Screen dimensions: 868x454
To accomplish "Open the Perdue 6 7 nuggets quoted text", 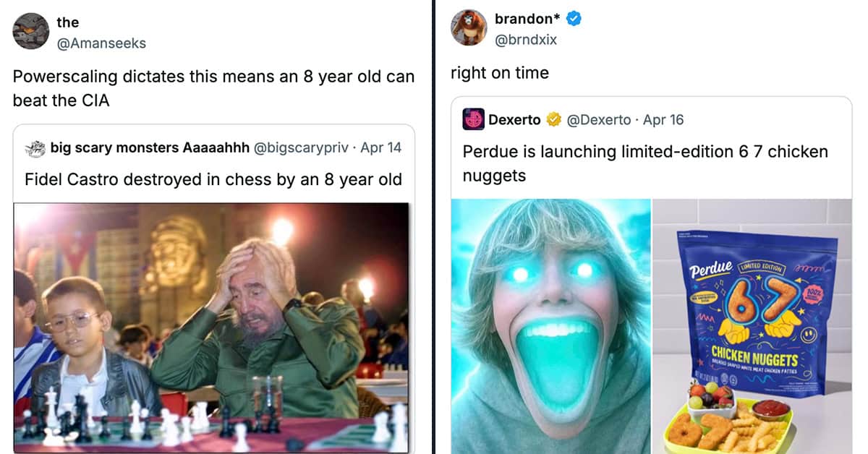I will coord(645,162).
